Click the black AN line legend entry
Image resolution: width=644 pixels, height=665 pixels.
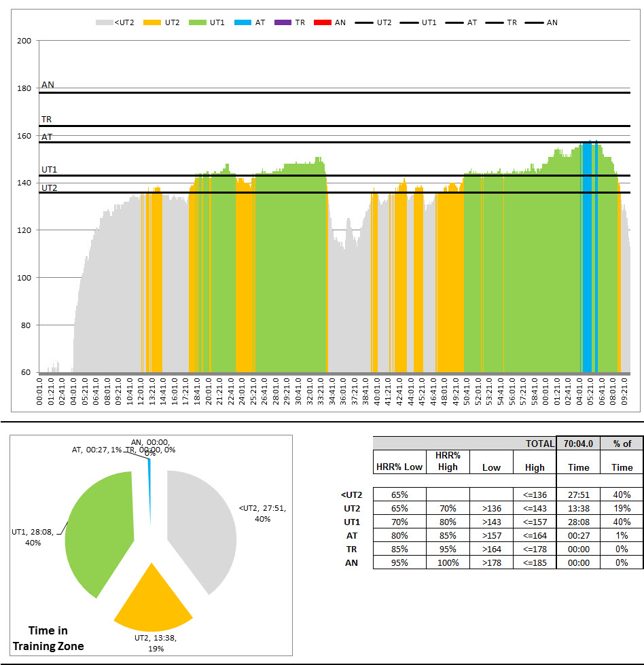[x=534, y=22]
